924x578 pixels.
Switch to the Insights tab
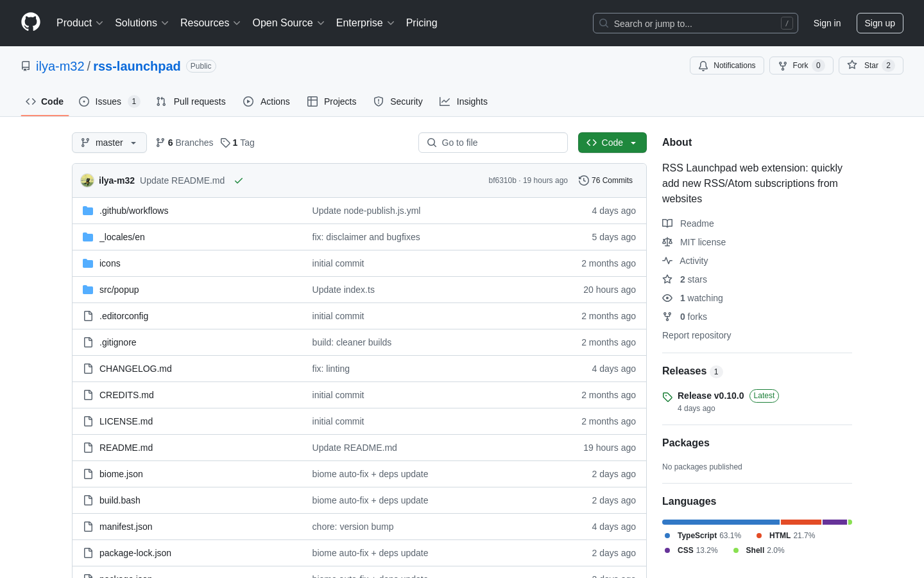tap(464, 101)
